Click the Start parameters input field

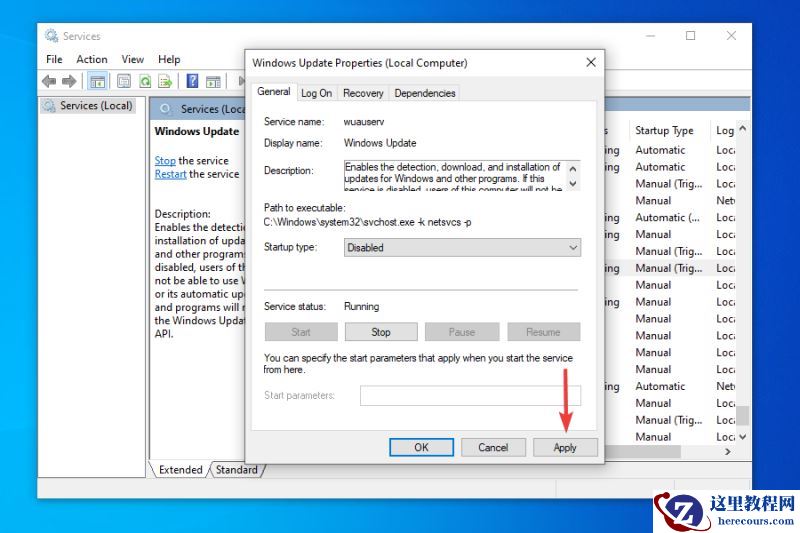pos(470,395)
